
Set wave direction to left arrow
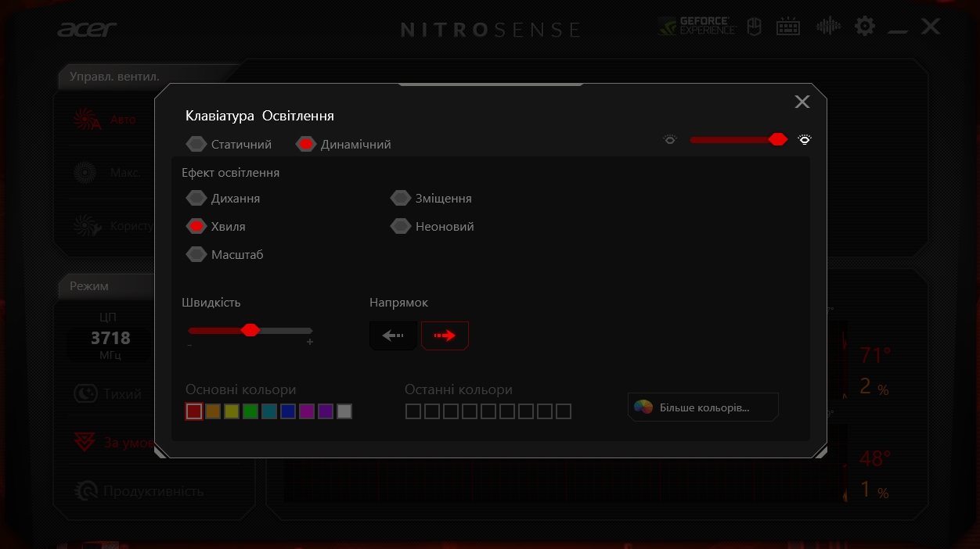[393, 335]
